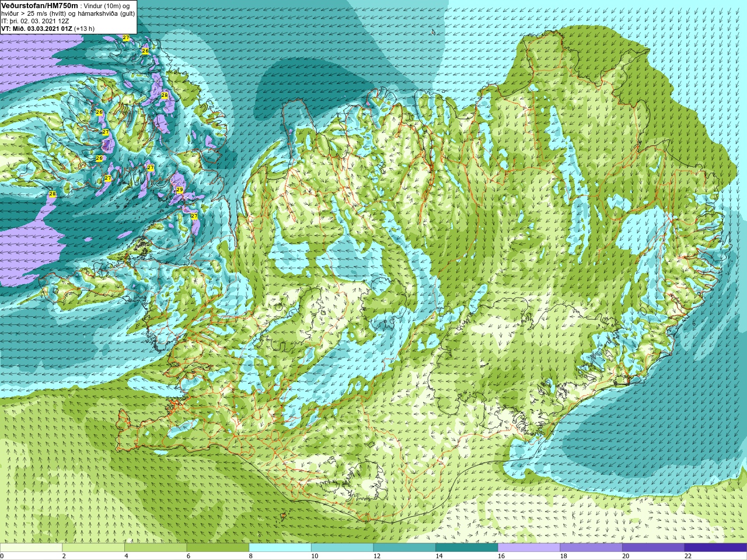Image resolution: width=747 pixels, height=560 pixels.
Task: Click the "IT: þri. 02. 03. 2021 12Z" line
Action: tap(35, 21)
